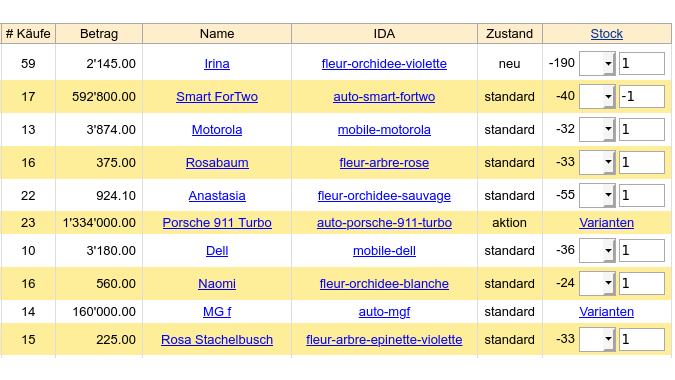Click the quantity field showing -1 for Smart ForTwo

click(x=641, y=96)
